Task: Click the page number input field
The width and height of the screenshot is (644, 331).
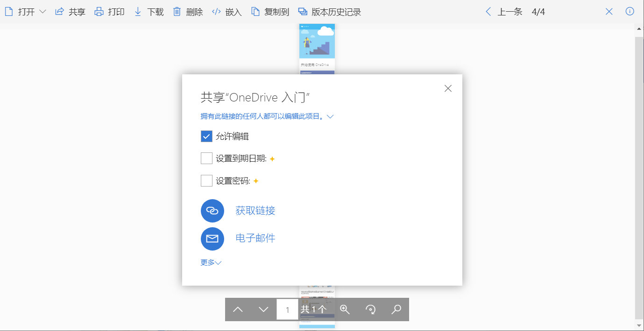Action: click(x=287, y=309)
